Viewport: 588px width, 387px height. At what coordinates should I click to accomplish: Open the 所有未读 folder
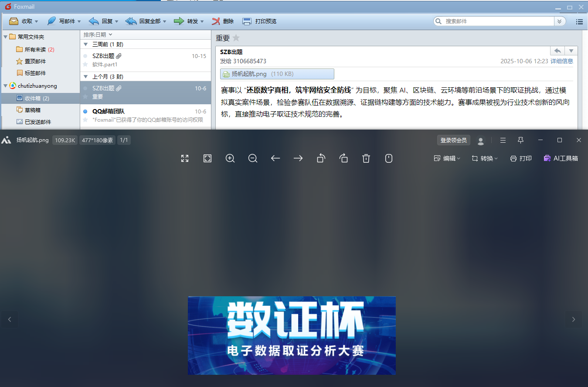coord(35,49)
